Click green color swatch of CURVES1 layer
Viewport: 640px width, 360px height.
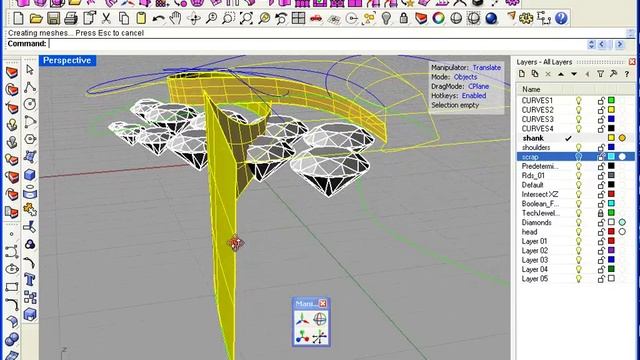(611, 100)
